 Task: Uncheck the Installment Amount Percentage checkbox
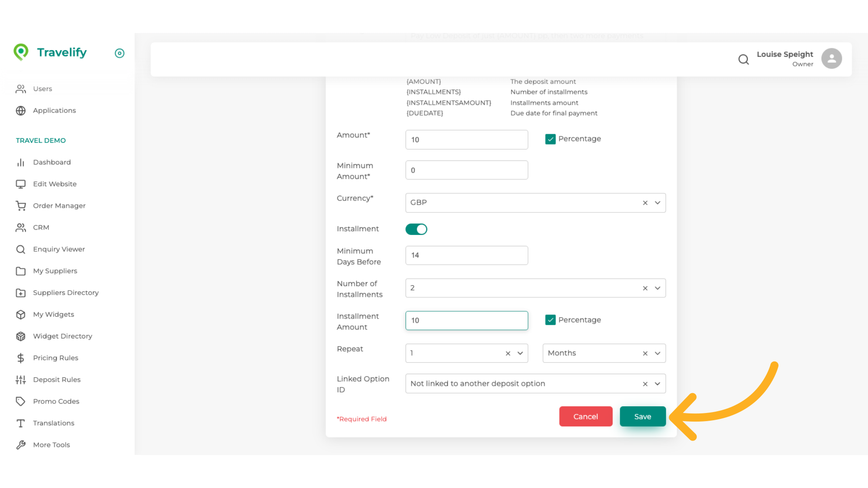point(550,320)
